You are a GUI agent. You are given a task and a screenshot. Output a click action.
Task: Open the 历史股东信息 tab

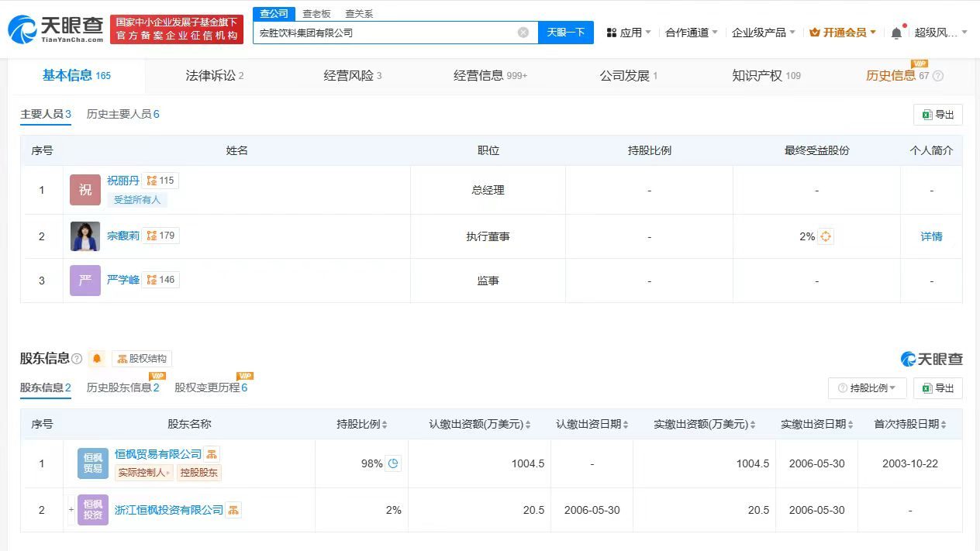(x=122, y=387)
